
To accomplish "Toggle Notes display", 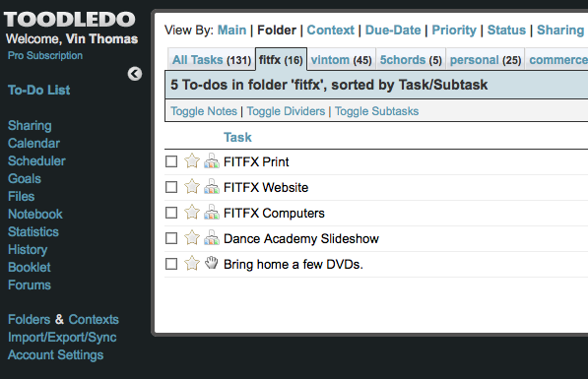I will tap(204, 111).
